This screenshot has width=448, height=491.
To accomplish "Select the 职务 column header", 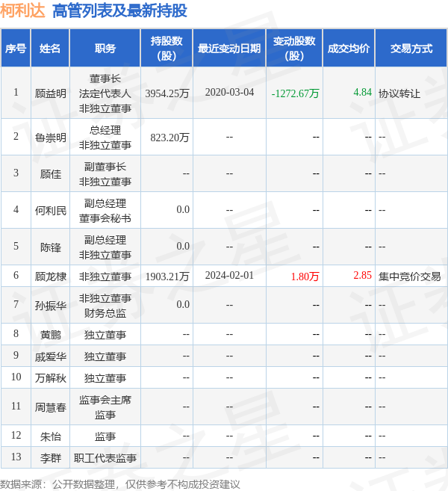I will pyautogui.click(x=105, y=49).
